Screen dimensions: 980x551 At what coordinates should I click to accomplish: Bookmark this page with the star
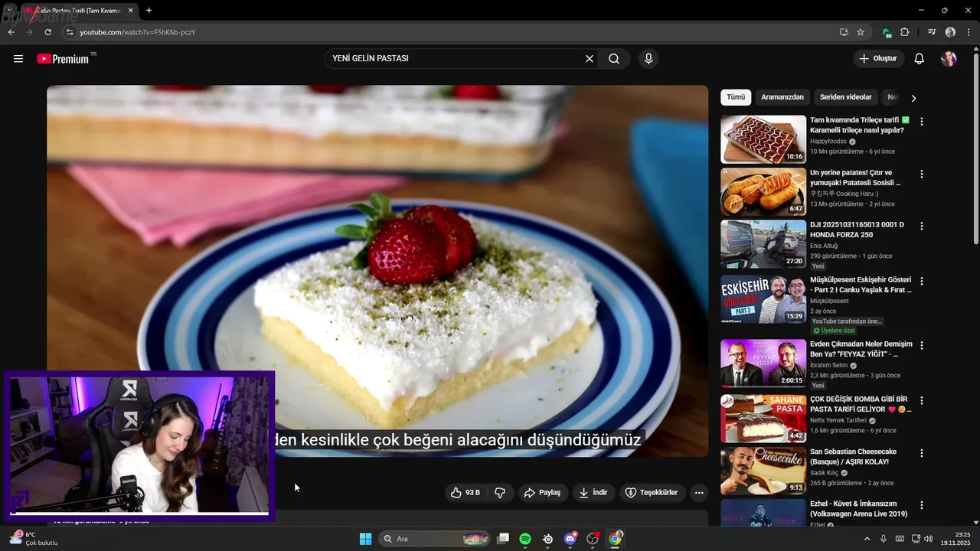coord(861,32)
